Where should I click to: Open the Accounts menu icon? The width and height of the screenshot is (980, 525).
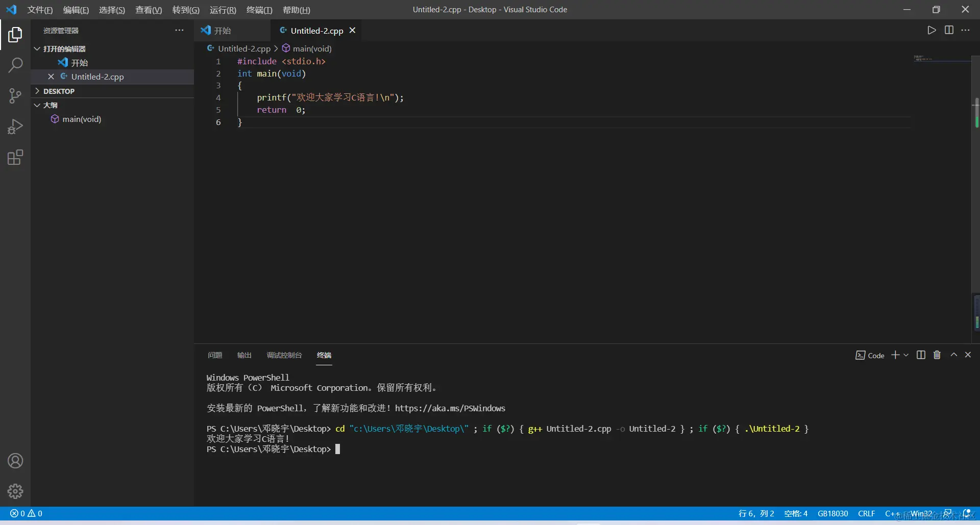(x=15, y=461)
